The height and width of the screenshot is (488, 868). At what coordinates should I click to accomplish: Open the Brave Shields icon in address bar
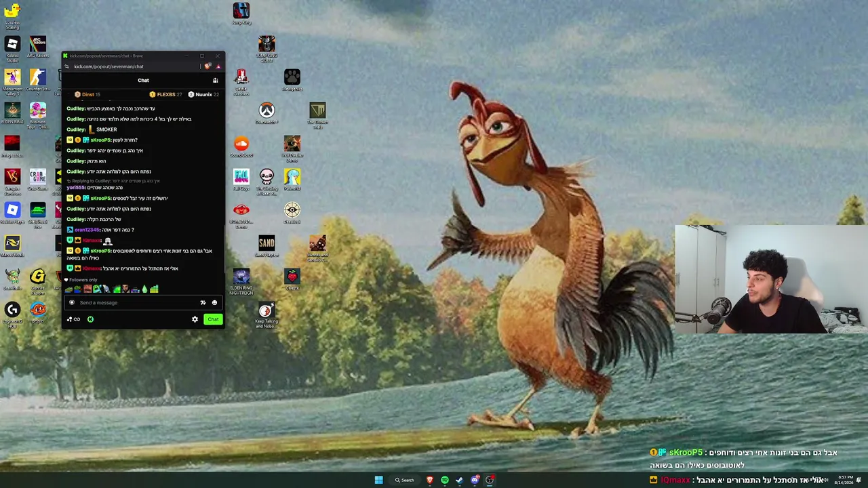click(208, 66)
